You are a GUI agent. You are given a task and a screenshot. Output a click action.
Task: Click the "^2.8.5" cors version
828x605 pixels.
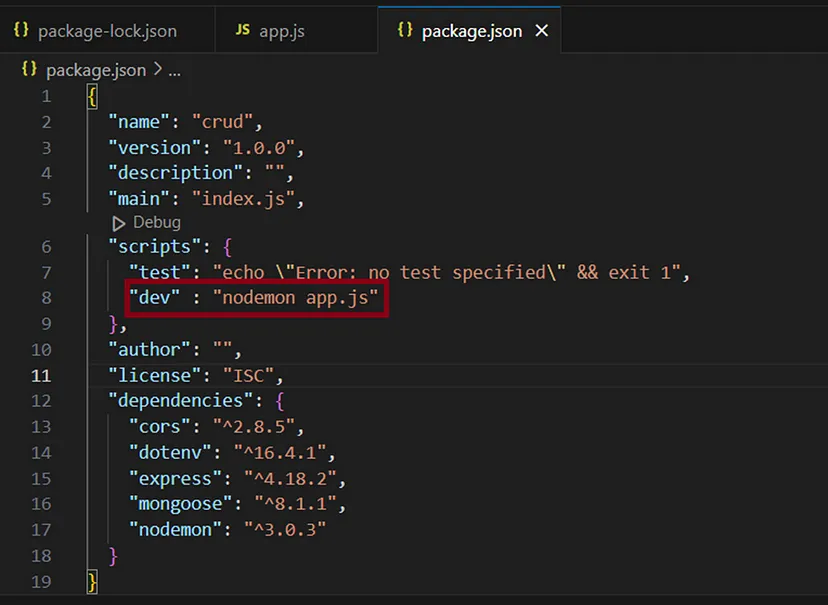coord(253,427)
